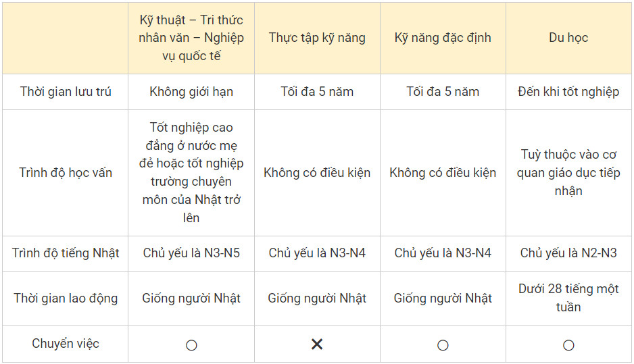634x364 pixels.
Task: Click the Trình độ tiếng Nhật row label
Action: click(x=66, y=253)
